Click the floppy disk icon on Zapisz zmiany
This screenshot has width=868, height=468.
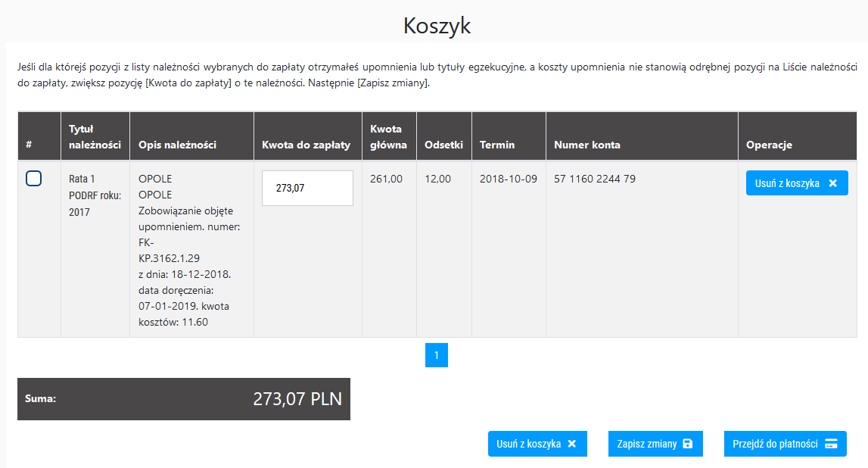(688, 444)
